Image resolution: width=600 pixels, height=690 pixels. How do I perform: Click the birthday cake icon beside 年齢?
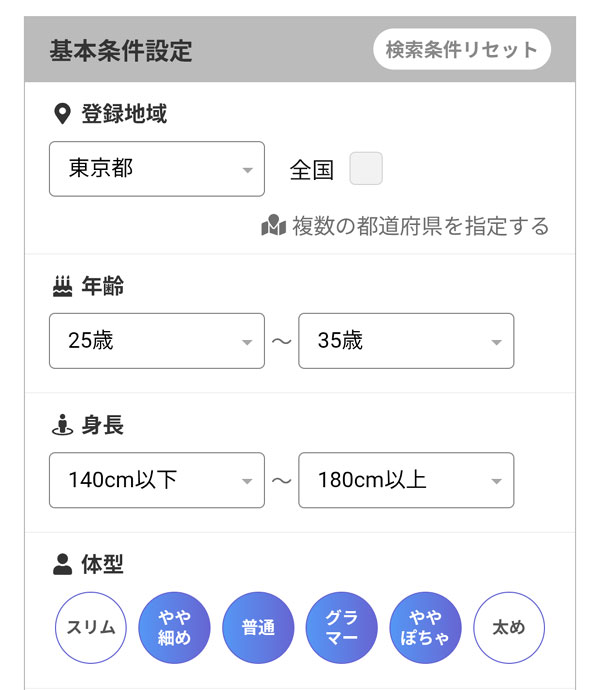(x=62, y=287)
